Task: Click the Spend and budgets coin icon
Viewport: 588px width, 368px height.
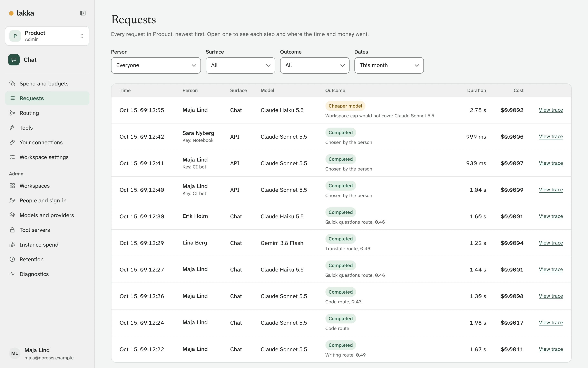Action: [x=12, y=83]
